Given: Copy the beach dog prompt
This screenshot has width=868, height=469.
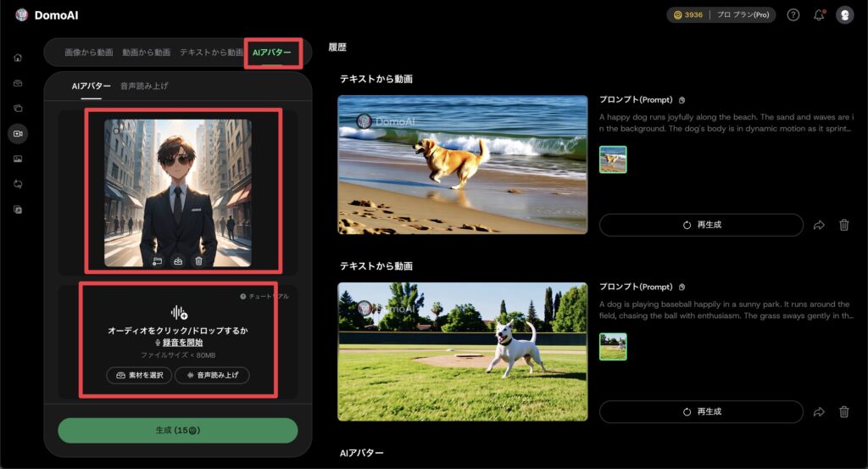Looking at the screenshot, I should tap(682, 100).
